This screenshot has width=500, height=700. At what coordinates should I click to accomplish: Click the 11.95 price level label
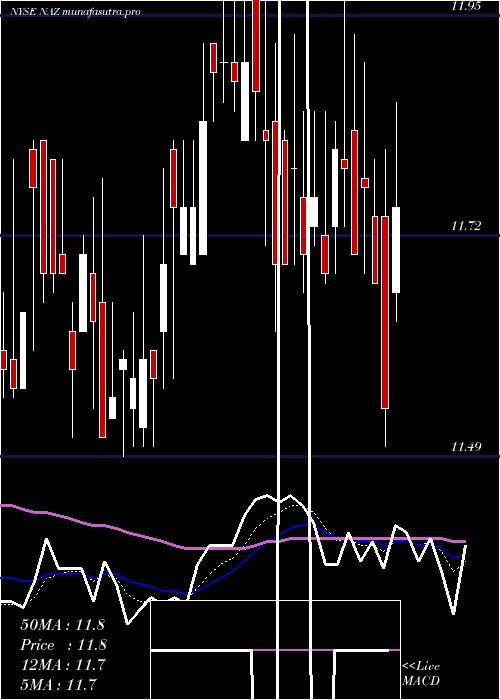click(x=466, y=6)
